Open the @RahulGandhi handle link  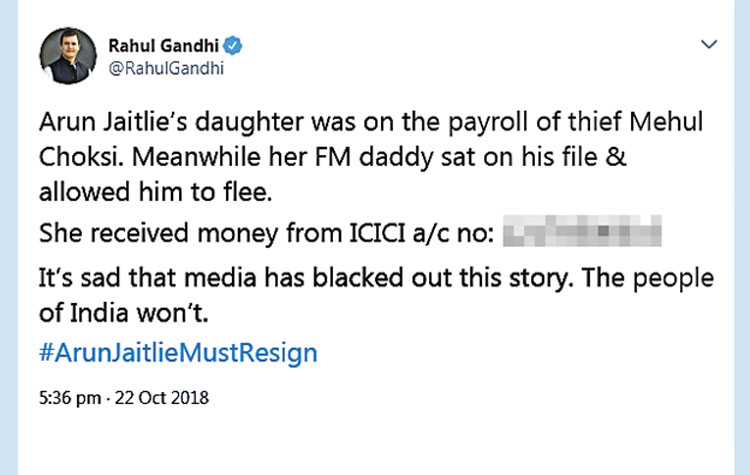[164, 68]
